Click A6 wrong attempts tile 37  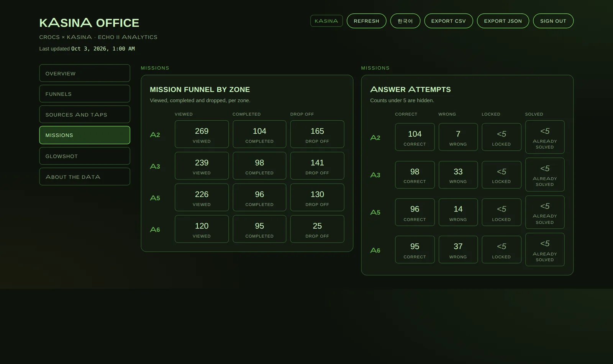tap(458, 250)
